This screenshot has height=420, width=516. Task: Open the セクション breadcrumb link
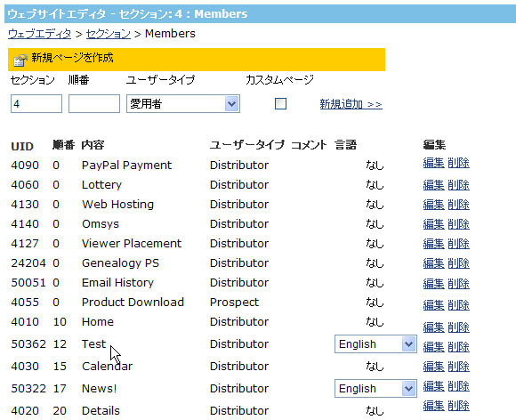point(109,34)
